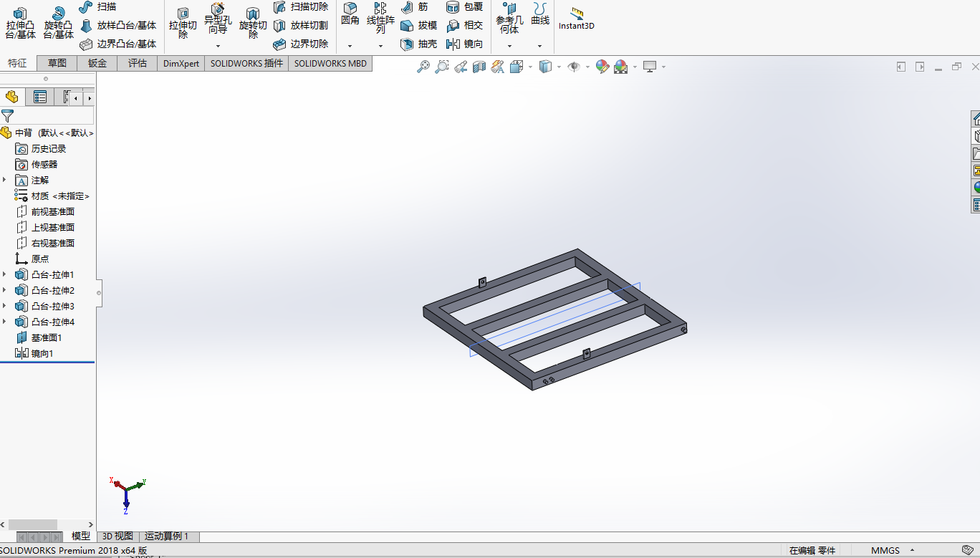Screen dimensions: 980x558
Task: Pick the 抽壳 shell tool
Action: click(418, 44)
